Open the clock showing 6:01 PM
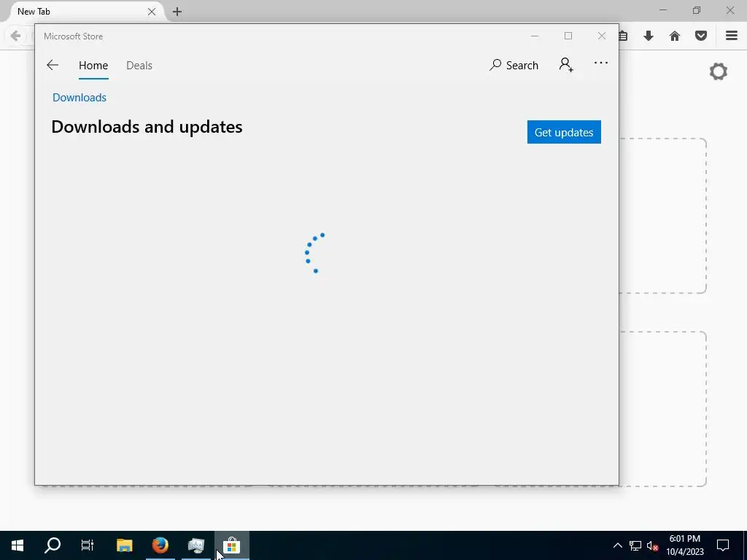Image resolution: width=747 pixels, height=560 pixels. [x=684, y=545]
